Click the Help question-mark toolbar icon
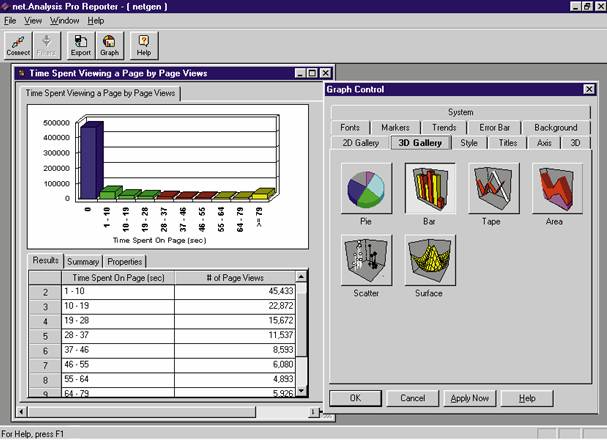The image size is (607, 440). coord(144,46)
